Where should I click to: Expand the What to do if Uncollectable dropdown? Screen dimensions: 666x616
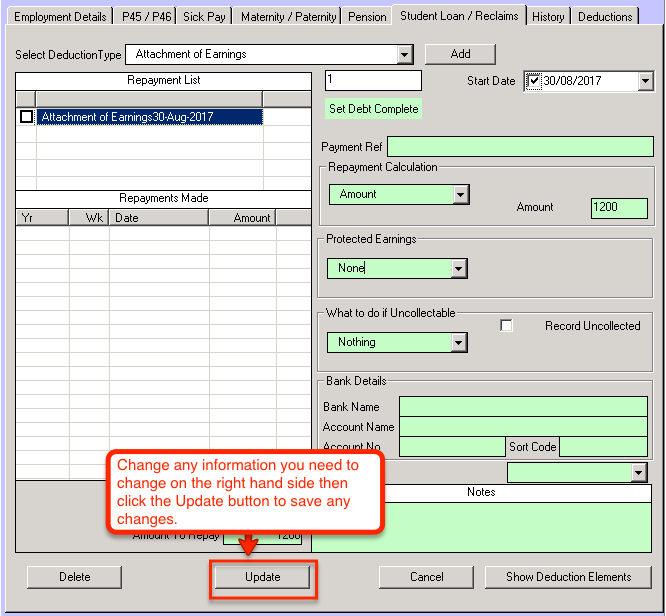click(459, 342)
